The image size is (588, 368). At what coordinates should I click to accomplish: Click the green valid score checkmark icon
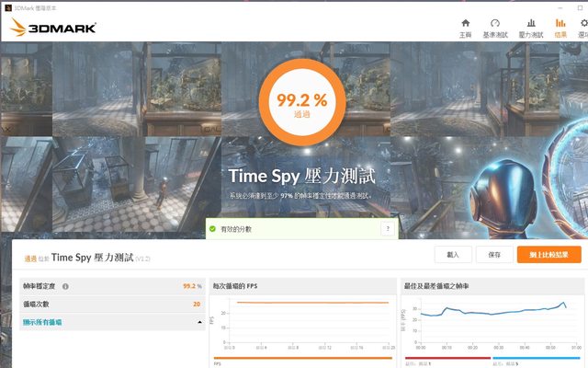point(212,228)
